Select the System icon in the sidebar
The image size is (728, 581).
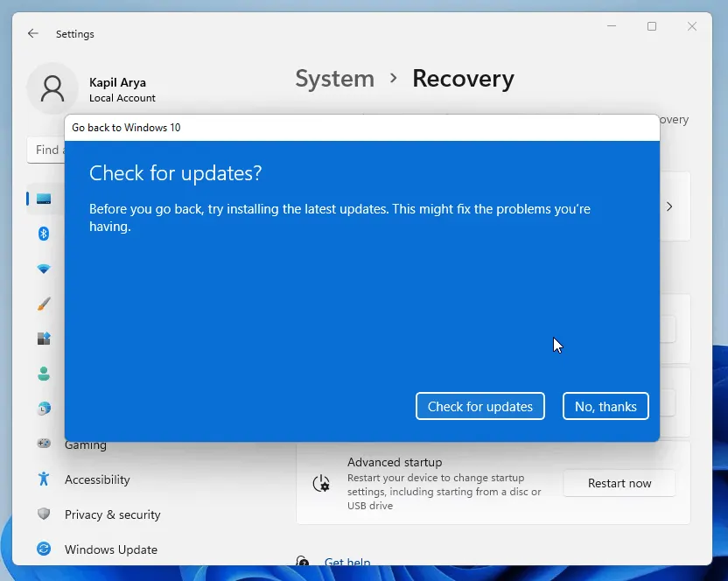pyautogui.click(x=44, y=199)
